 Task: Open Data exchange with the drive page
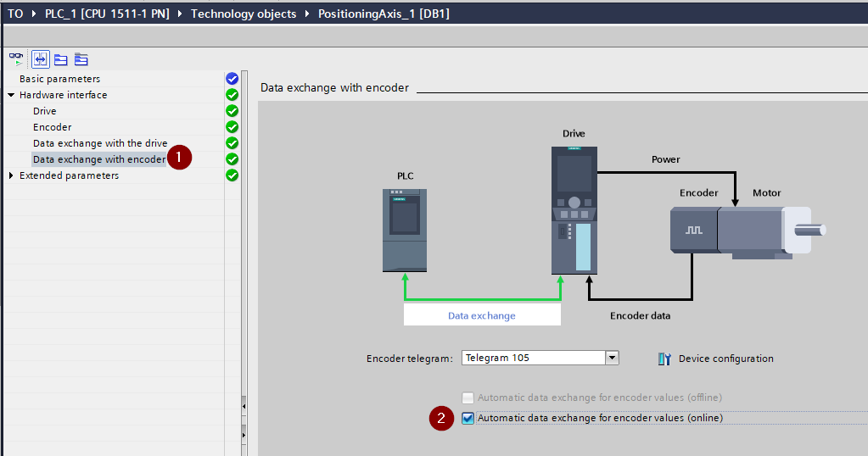tap(99, 142)
